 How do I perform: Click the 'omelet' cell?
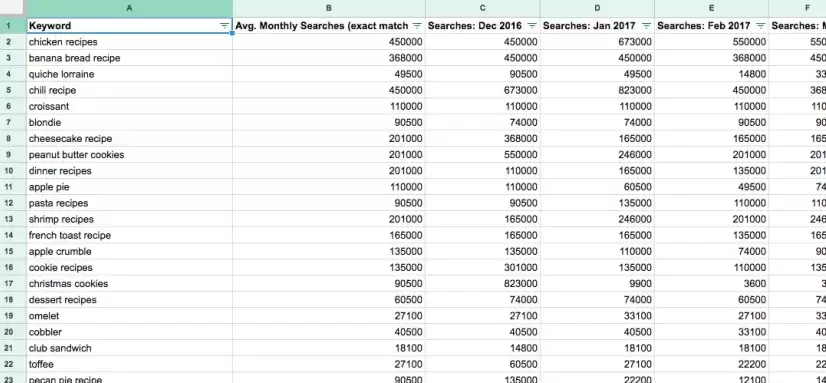click(130, 316)
